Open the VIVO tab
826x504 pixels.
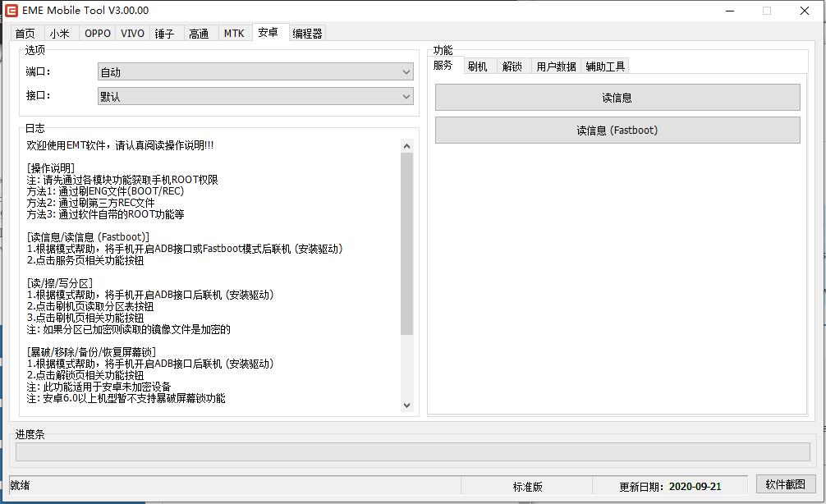click(132, 34)
